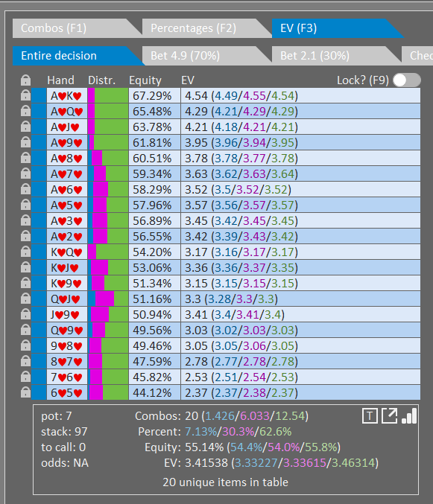
Task: Toggle the lock icon for K♥9♥ row
Action: 25,283
